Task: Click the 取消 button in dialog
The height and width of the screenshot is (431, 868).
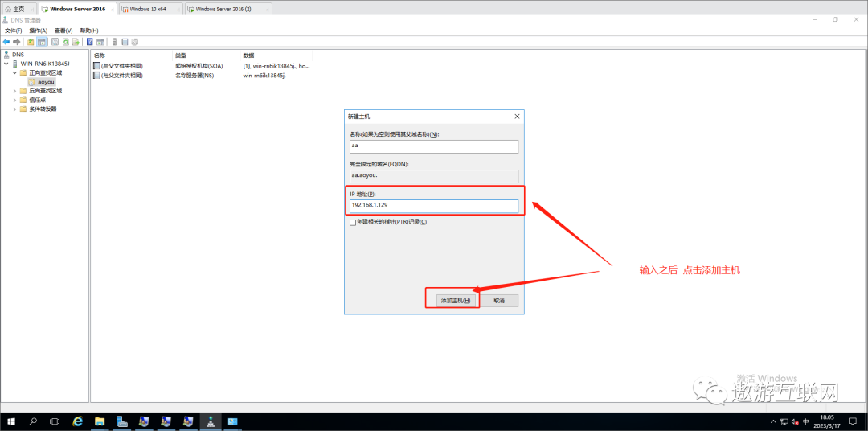Action: (499, 300)
